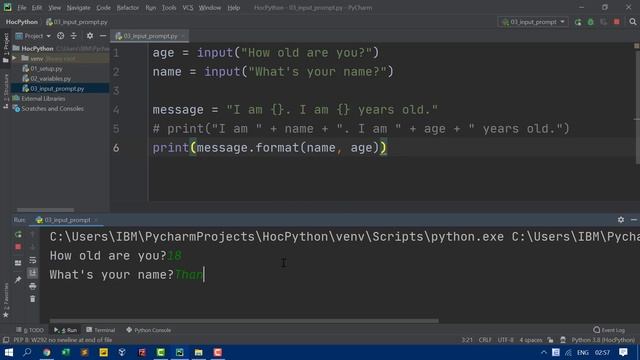Screen dimensions: 640x360
Task: Start debugging with the bug icon
Action: (591, 22)
